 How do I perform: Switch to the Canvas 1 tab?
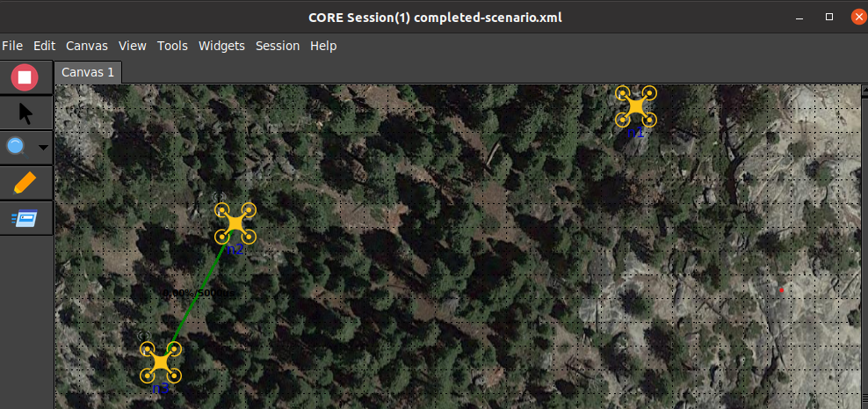point(88,72)
